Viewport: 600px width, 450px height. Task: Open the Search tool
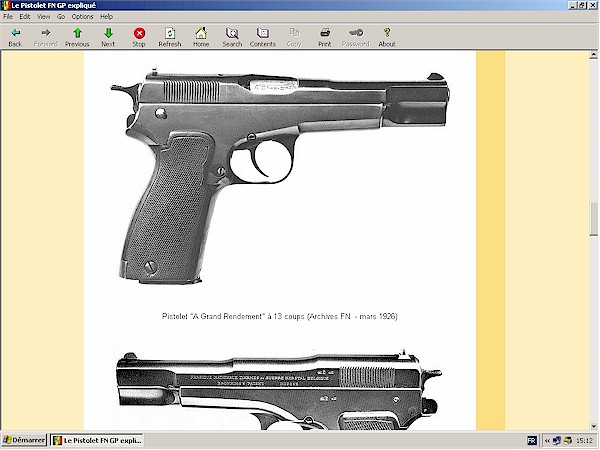pyautogui.click(x=232, y=37)
